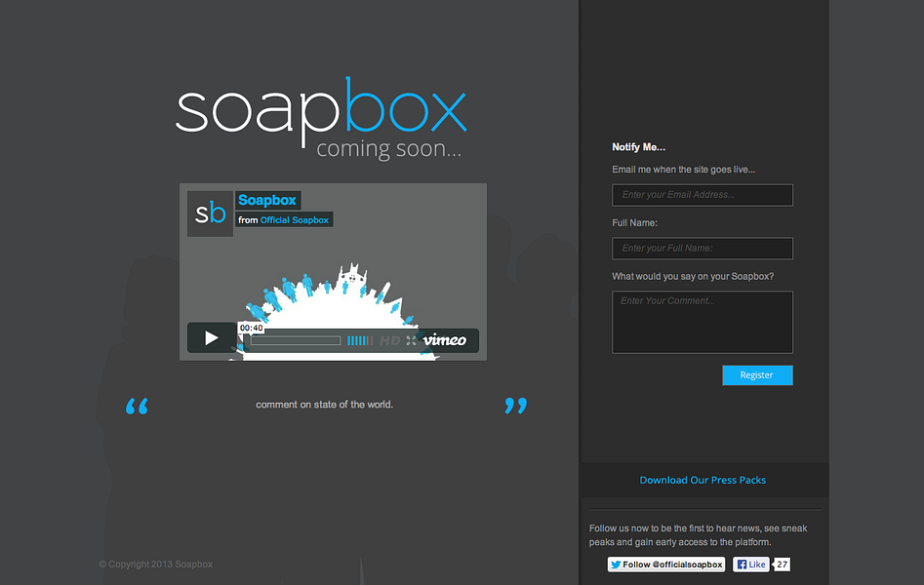Select the '00:40' video timestamp
The image size is (924, 585).
point(251,328)
